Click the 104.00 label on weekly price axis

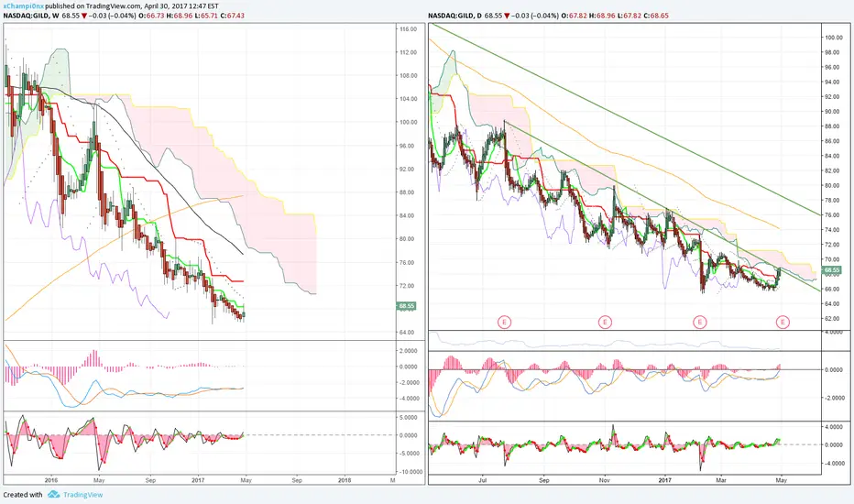[x=408, y=99]
